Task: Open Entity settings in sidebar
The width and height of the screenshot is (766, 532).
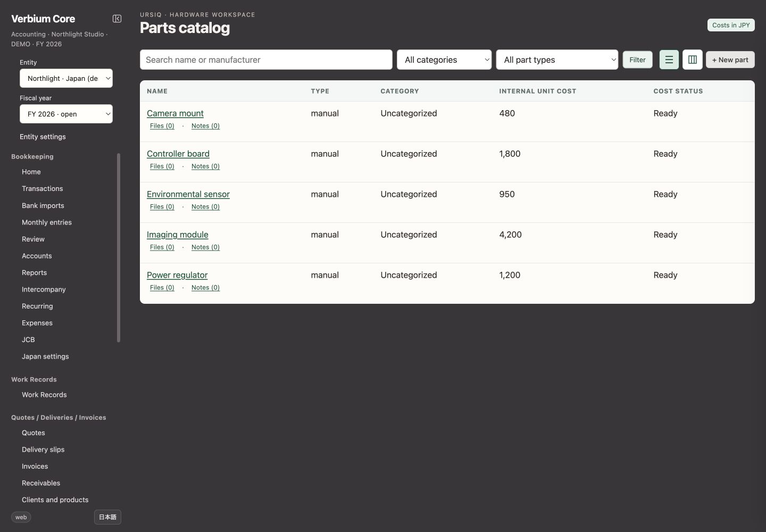Action: 43,137
